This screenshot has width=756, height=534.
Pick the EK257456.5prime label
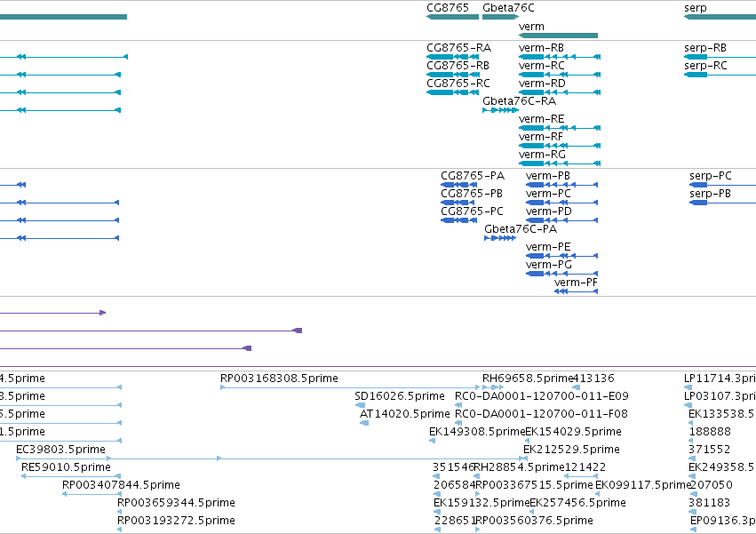click(x=578, y=503)
